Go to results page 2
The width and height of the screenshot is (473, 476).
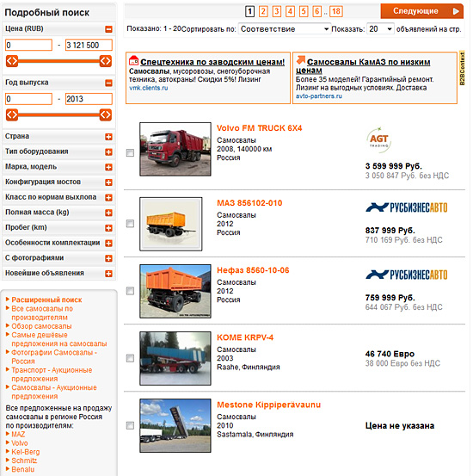click(263, 11)
